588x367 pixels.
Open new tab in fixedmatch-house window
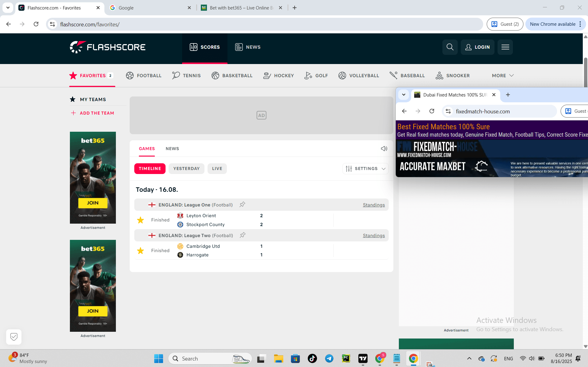pyautogui.click(x=508, y=95)
